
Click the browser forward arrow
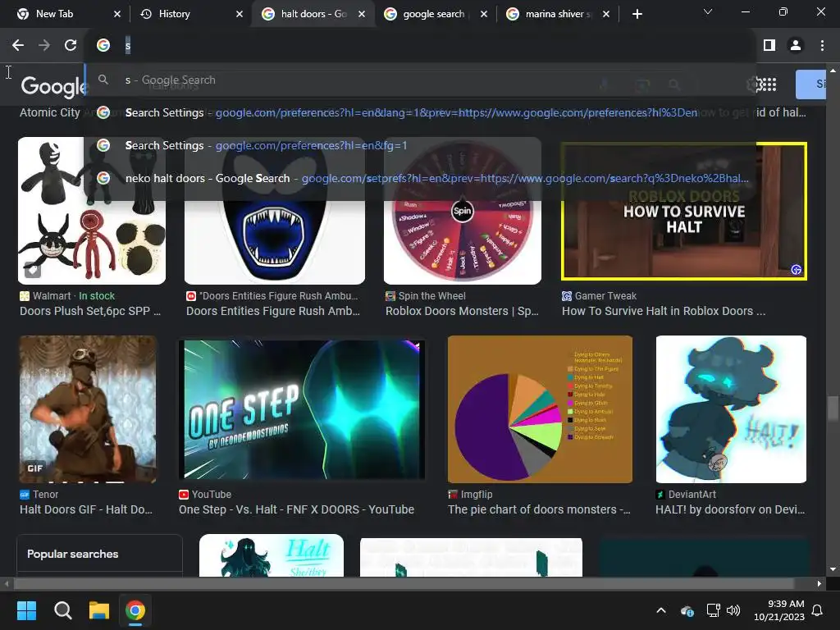[x=44, y=46]
